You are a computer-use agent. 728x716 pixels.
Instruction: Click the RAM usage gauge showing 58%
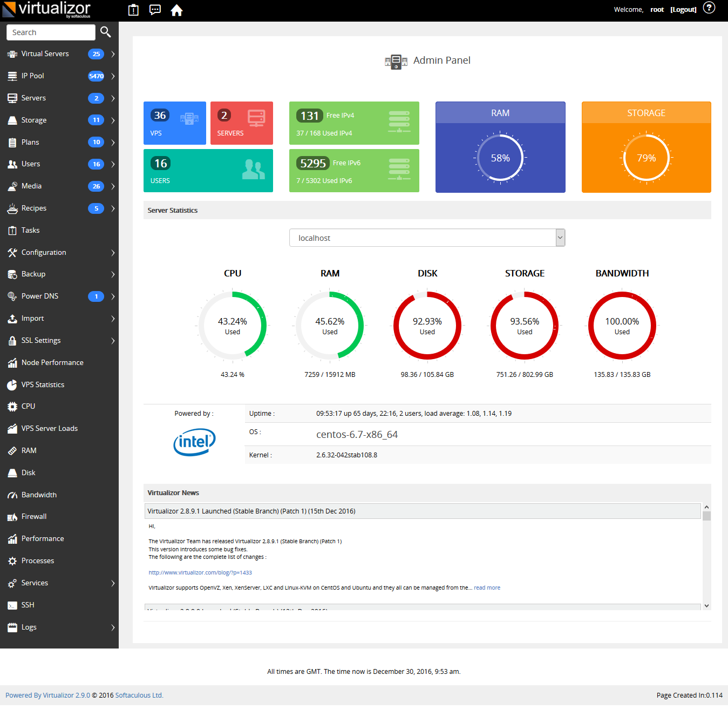pyautogui.click(x=500, y=158)
